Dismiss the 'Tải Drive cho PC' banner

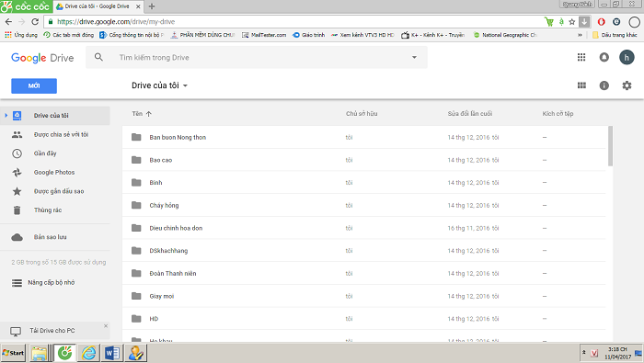click(x=106, y=325)
